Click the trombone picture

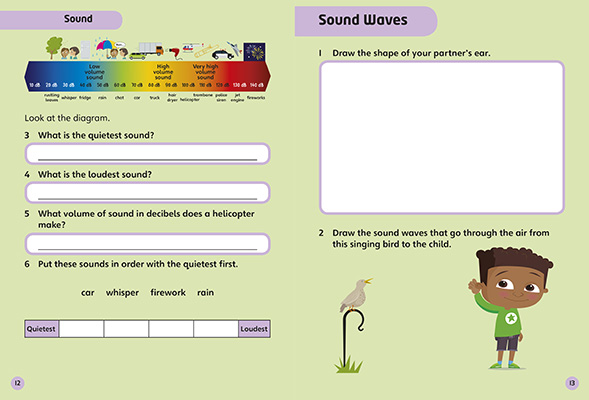[206, 51]
